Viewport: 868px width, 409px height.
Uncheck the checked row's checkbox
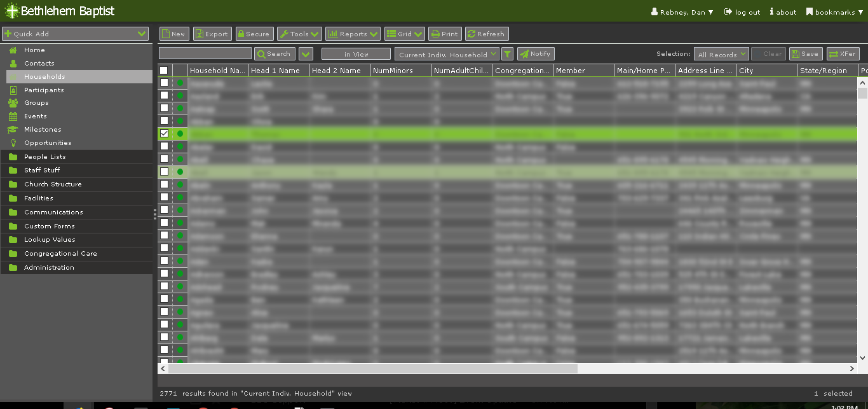[164, 134]
